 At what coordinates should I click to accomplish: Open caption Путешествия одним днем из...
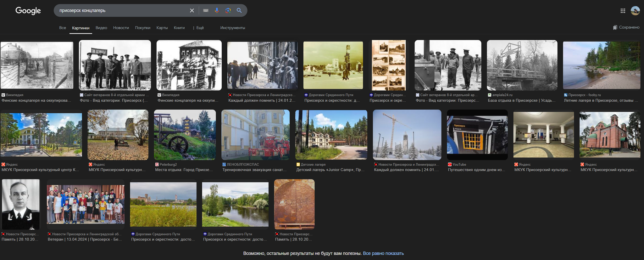click(x=476, y=170)
